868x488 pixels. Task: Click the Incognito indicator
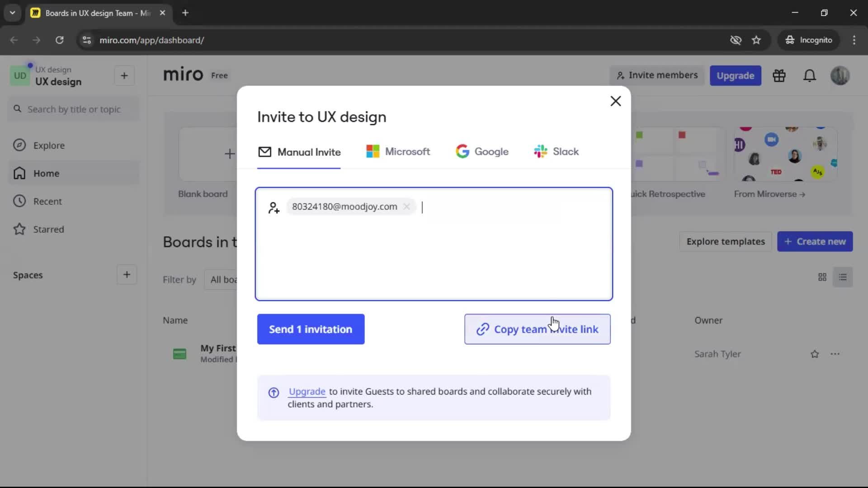coord(809,40)
